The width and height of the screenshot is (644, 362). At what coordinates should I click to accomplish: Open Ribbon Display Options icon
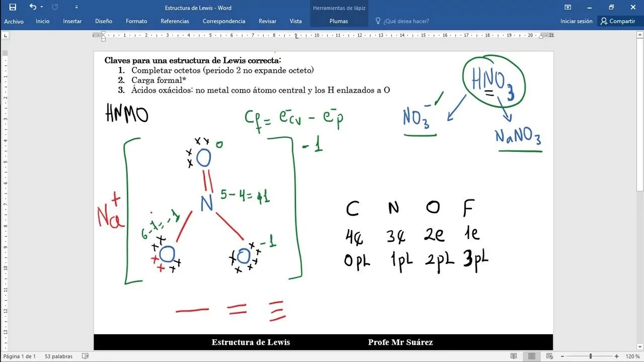(x=568, y=7)
